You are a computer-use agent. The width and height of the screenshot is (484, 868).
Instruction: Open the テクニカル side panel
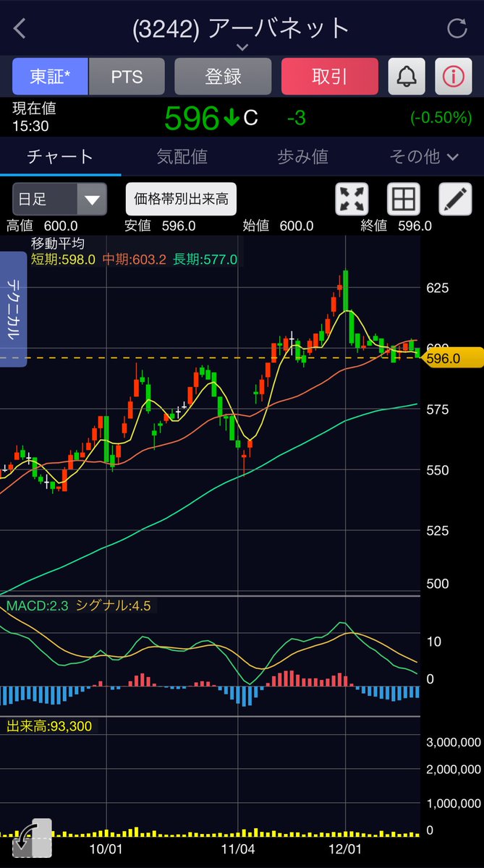click(13, 309)
